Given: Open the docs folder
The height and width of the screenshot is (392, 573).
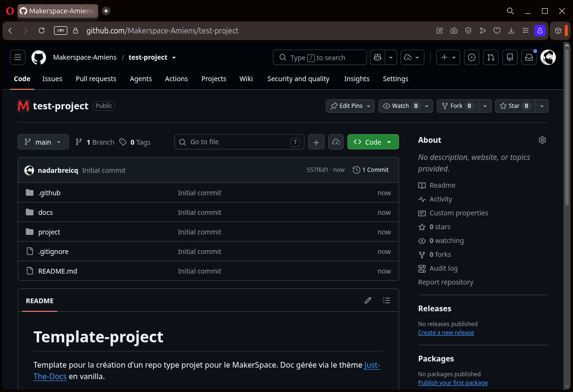Looking at the screenshot, I should (45, 212).
